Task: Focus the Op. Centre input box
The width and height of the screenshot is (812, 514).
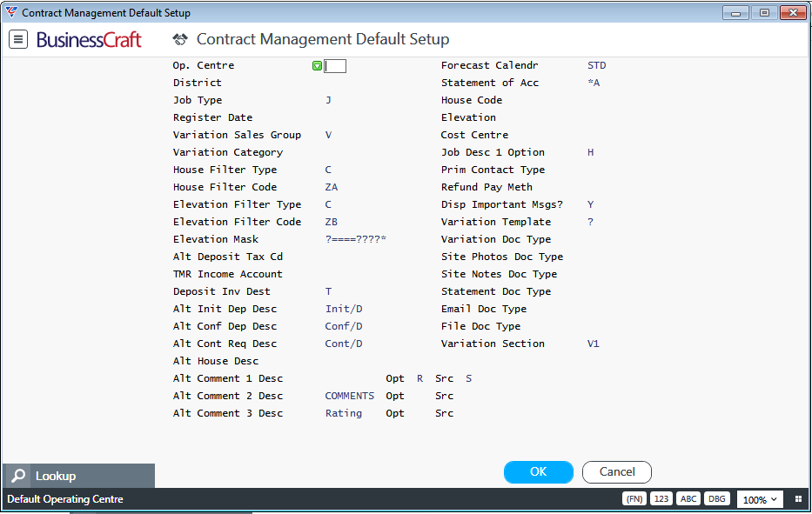Action: pos(335,66)
